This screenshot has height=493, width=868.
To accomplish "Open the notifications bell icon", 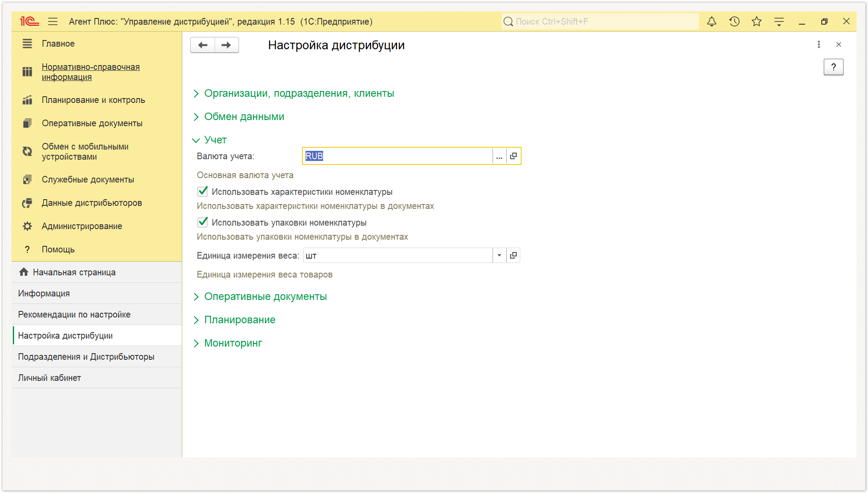I will coord(712,21).
